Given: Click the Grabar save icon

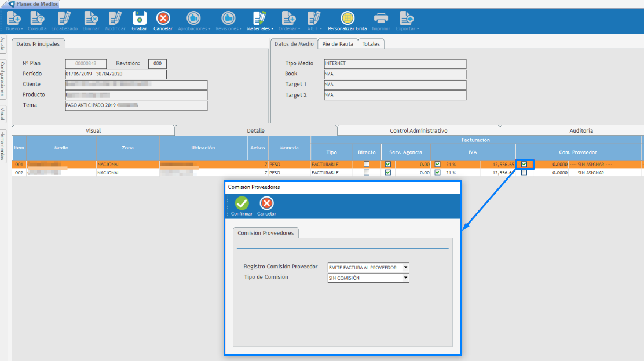Looking at the screenshot, I should point(139,19).
